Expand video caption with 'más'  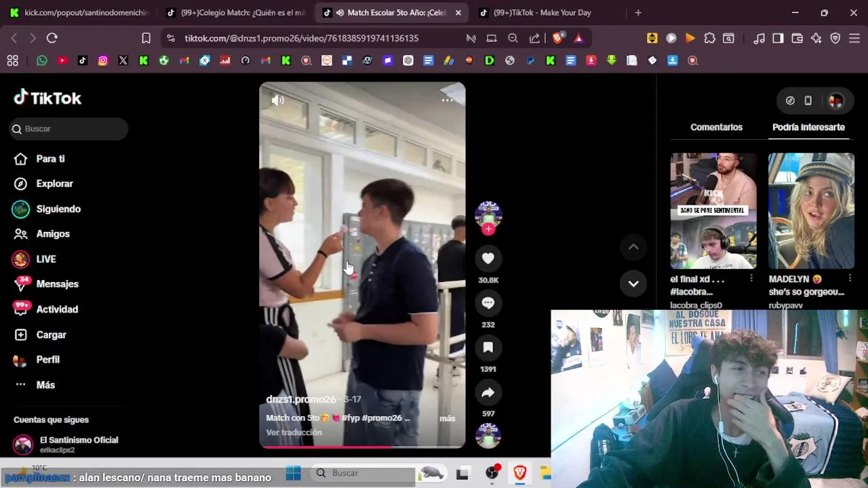[x=447, y=418]
